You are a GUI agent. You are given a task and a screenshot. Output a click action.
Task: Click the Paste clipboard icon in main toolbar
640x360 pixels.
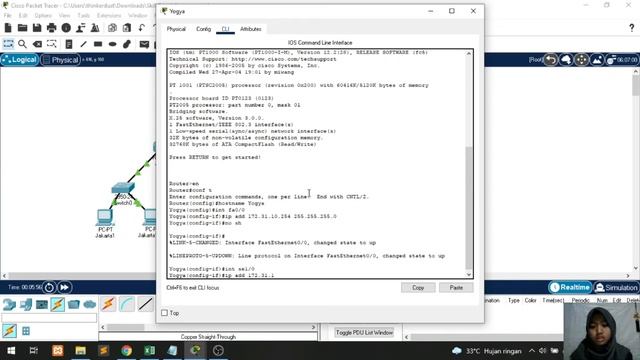(x=127, y=28)
